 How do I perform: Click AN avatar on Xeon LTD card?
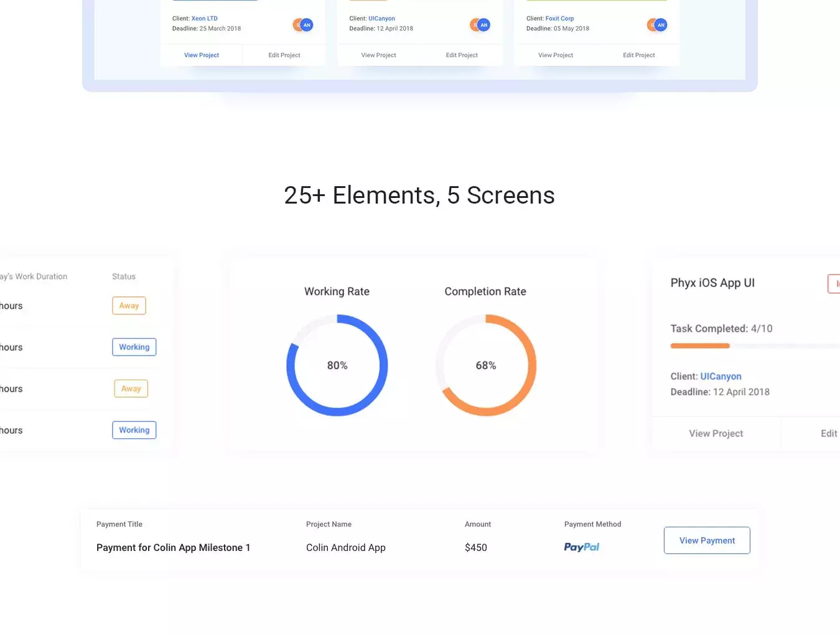click(x=307, y=25)
